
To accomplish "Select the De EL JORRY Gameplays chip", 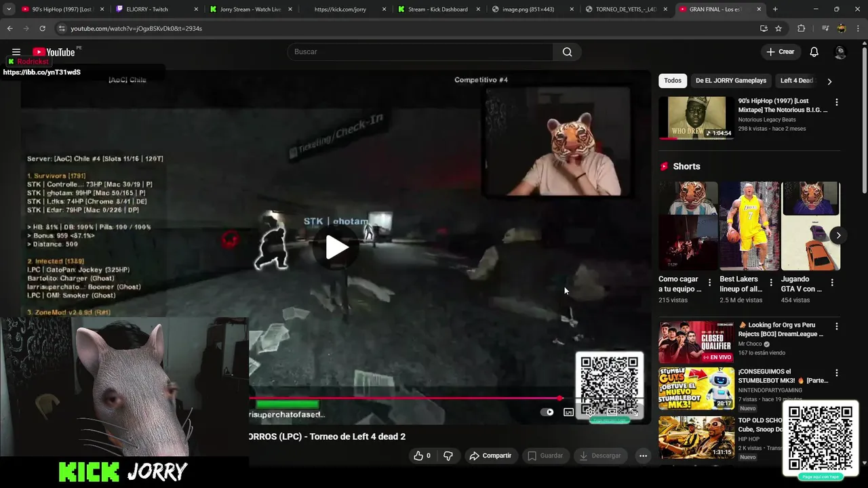I will point(730,81).
